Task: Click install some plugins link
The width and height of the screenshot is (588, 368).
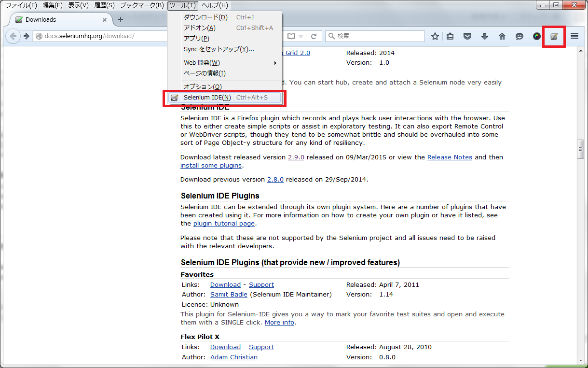Action: 211,166
